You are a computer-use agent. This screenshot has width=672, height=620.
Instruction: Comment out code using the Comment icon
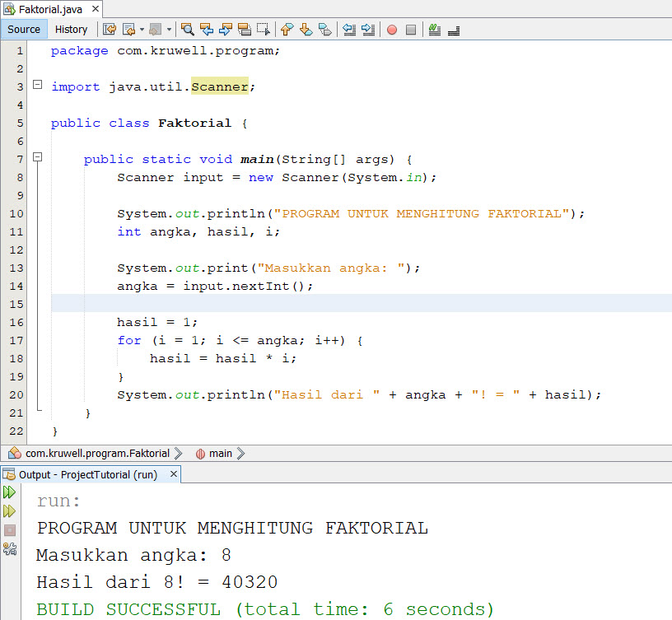tap(435, 30)
